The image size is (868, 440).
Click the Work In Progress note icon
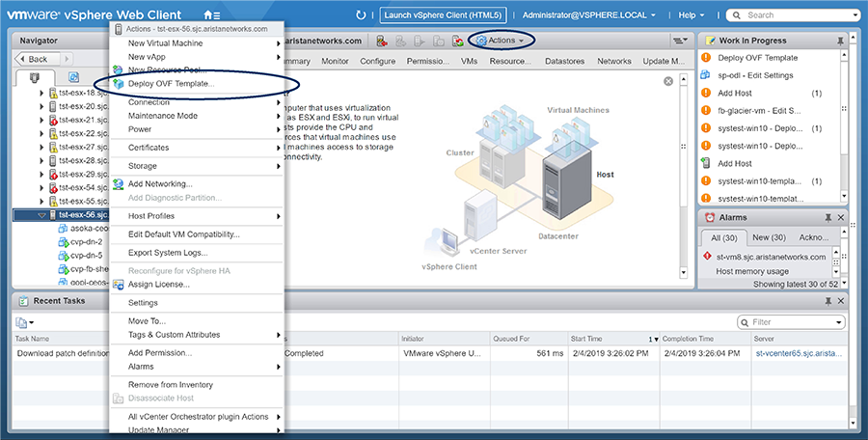point(710,41)
